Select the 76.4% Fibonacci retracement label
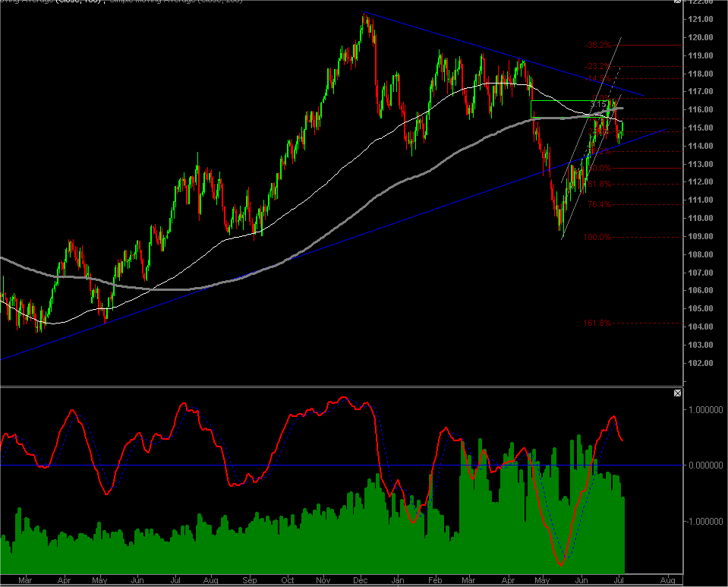 coord(600,204)
